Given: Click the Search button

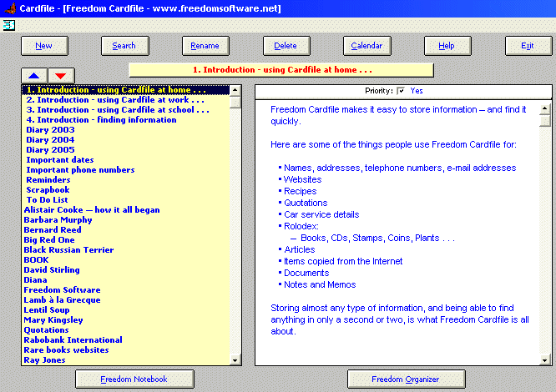Looking at the screenshot, I should click(x=125, y=46).
